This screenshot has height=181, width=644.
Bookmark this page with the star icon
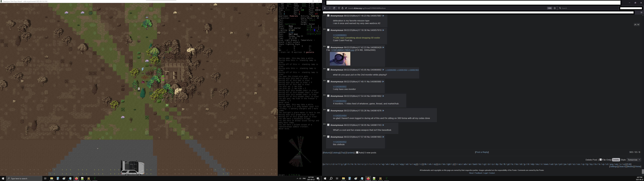point(555,8)
